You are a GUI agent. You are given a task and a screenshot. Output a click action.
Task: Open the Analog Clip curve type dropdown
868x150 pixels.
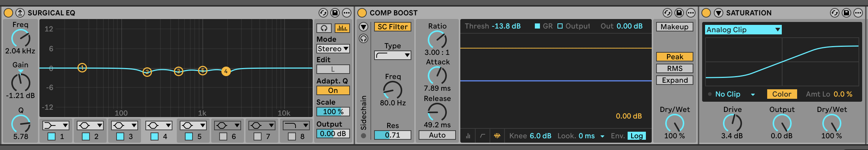(x=743, y=30)
